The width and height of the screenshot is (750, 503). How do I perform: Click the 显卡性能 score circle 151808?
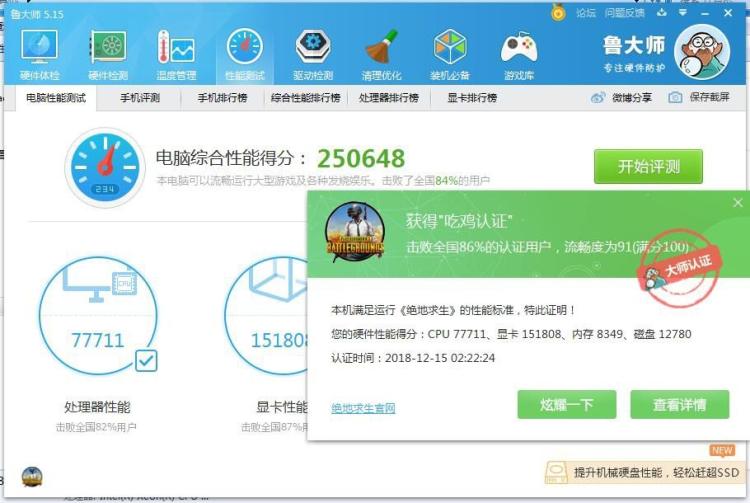coord(268,316)
